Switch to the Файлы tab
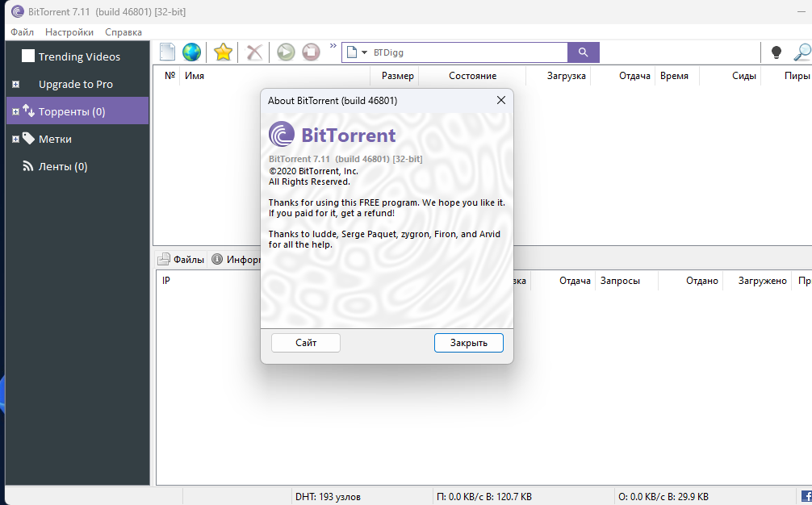This screenshot has height=505, width=812. 181,259
